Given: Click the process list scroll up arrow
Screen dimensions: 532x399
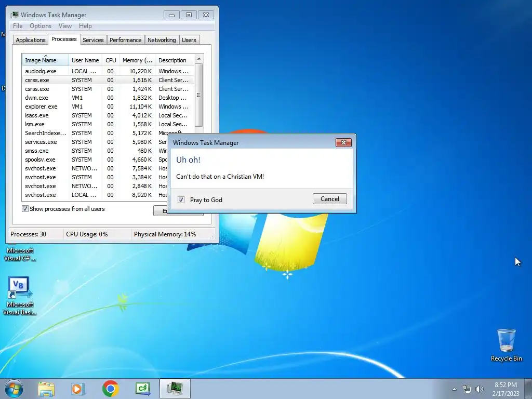Looking at the screenshot, I should pos(199,59).
